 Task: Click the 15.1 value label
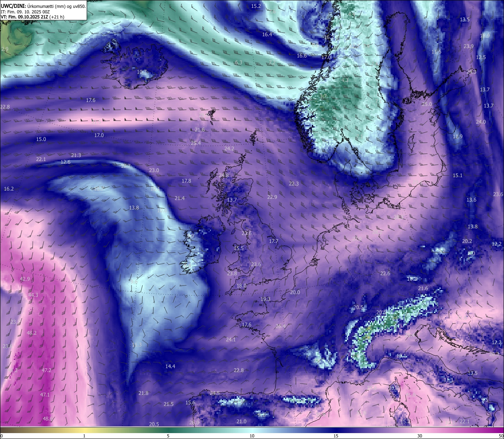point(458,176)
